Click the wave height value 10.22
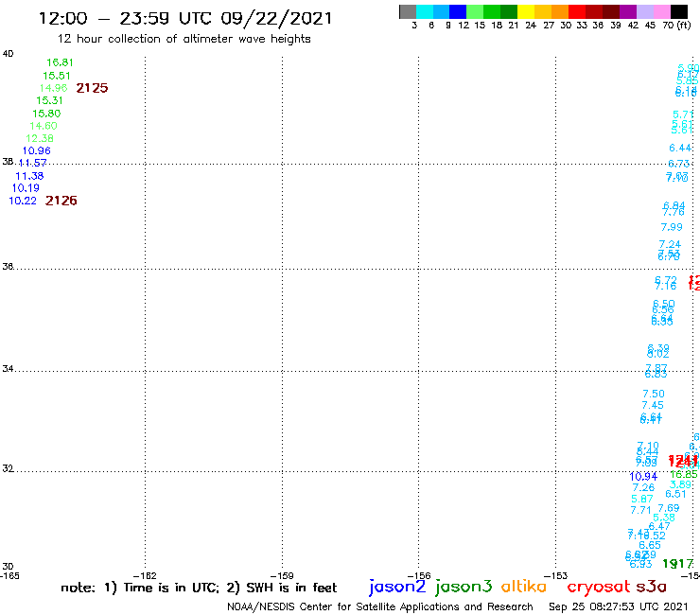700x615 pixels. tap(23, 201)
